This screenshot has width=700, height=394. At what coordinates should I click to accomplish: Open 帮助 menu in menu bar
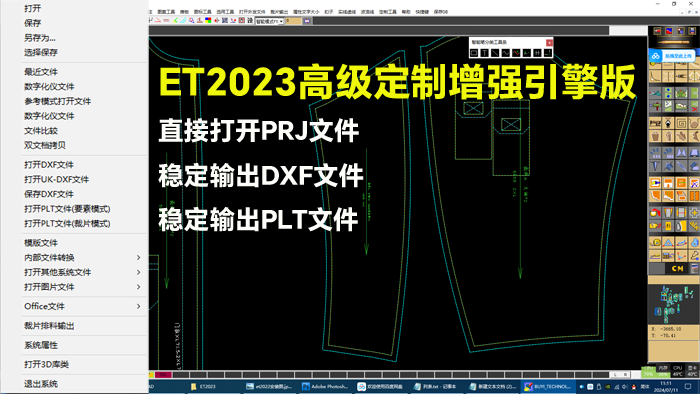[x=406, y=12]
